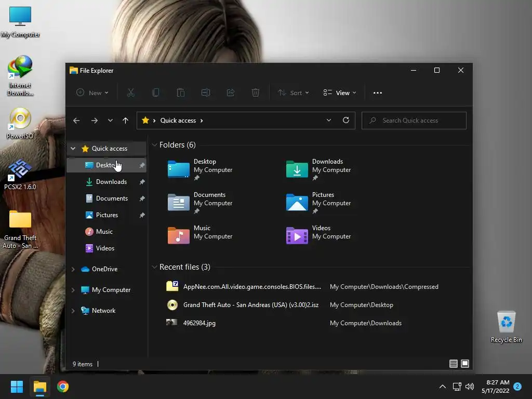Open the Documents folder tile
This screenshot has height=399, width=532.
[200, 202]
